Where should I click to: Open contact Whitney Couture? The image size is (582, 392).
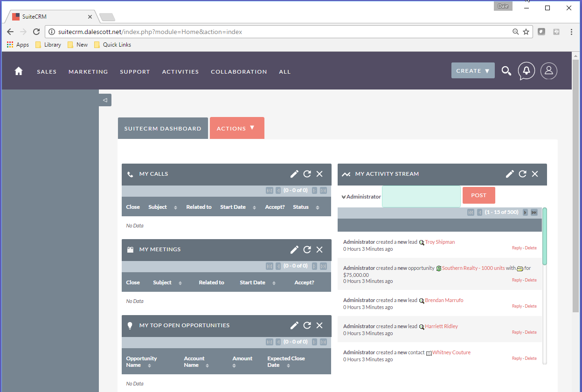coord(451,352)
